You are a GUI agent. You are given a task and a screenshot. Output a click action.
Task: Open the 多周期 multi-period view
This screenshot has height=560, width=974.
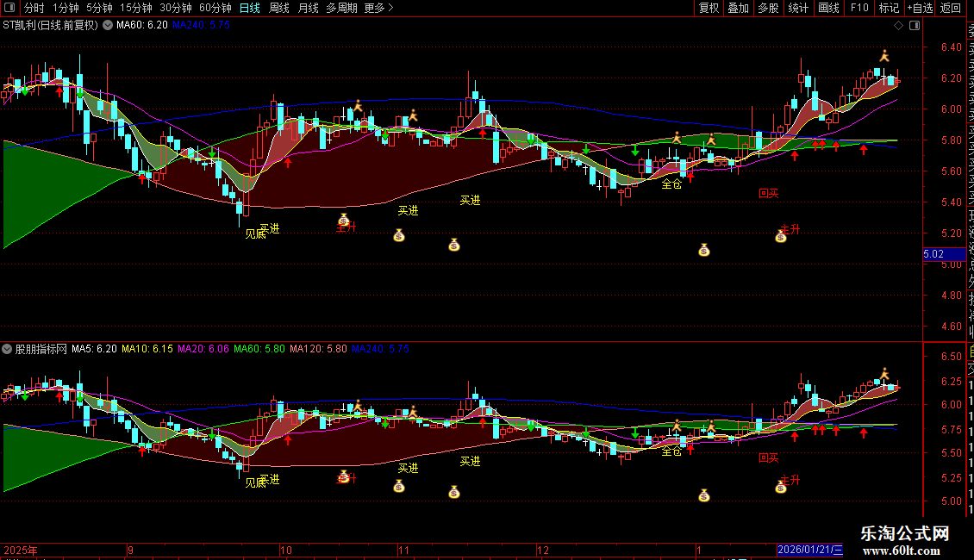(341, 8)
